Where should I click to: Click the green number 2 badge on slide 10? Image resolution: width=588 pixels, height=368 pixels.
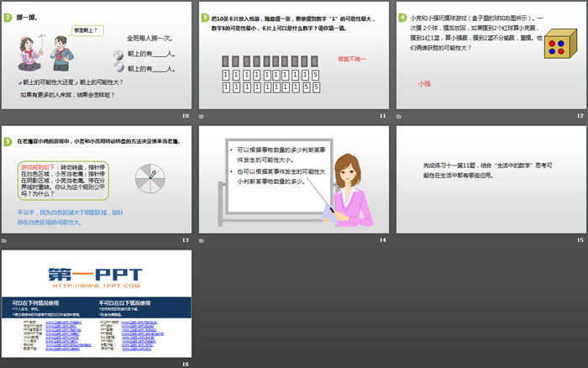click(7, 17)
